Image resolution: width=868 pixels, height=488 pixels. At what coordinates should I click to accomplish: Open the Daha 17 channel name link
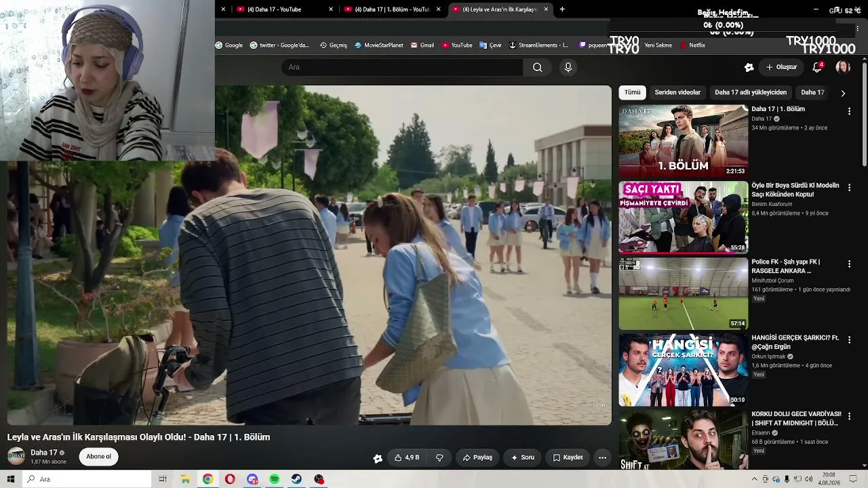(x=44, y=453)
